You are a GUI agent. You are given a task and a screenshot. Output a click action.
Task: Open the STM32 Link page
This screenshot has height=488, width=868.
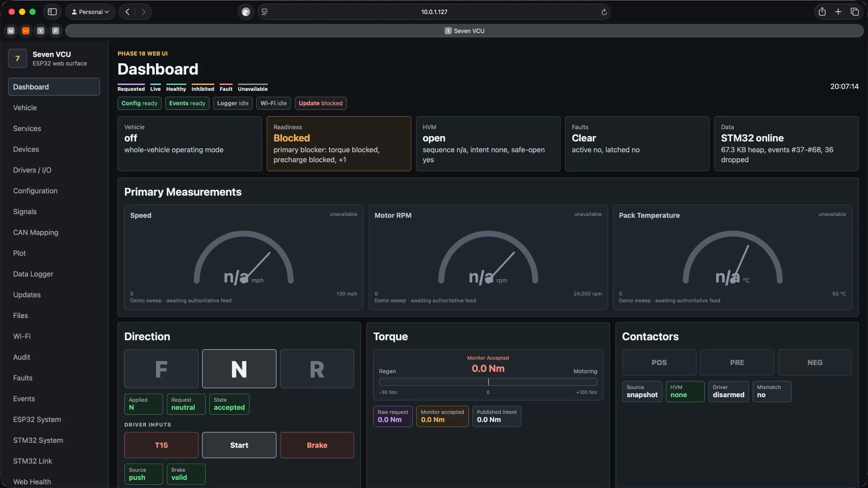(x=54, y=461)
